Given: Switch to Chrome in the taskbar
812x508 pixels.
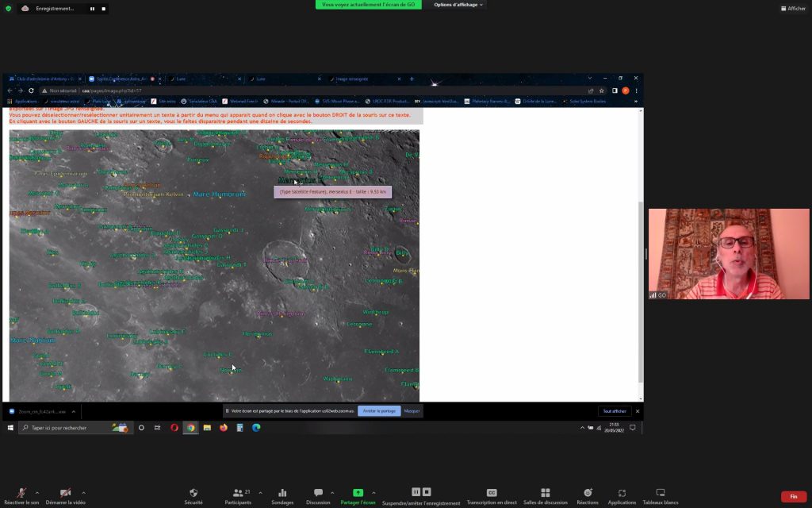Looking at the screenshot, I should [x=190, y=428].
